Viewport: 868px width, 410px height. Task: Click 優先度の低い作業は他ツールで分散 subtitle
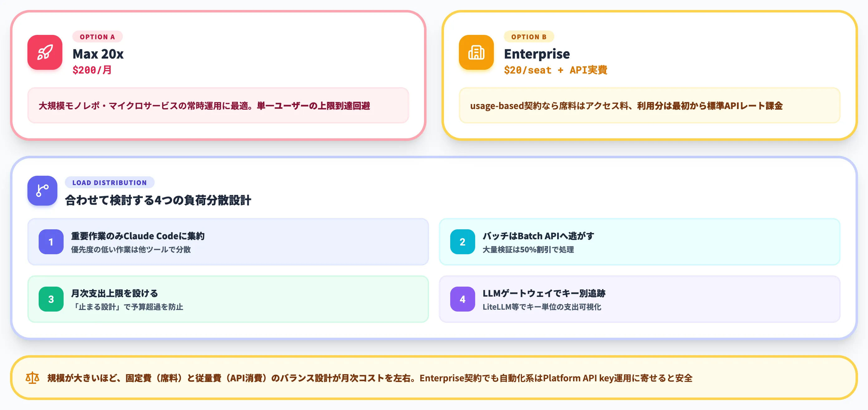(x=131, y=250)
